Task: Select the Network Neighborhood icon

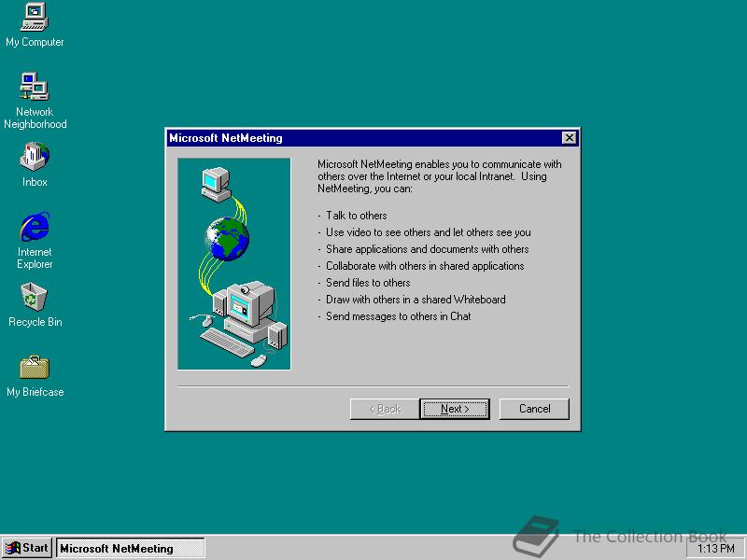Action: coord(35,101)
